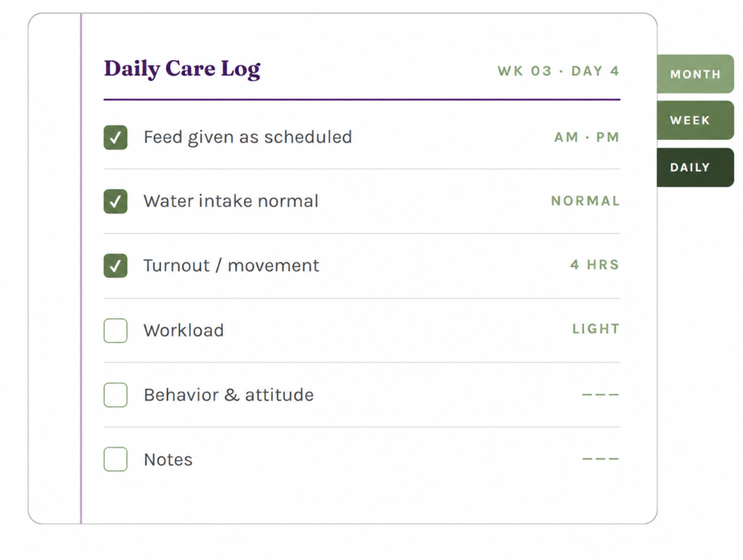The width and height of the screenshot is (743, 560).
Task: Select the Notes row label
Action: point(168,460)
